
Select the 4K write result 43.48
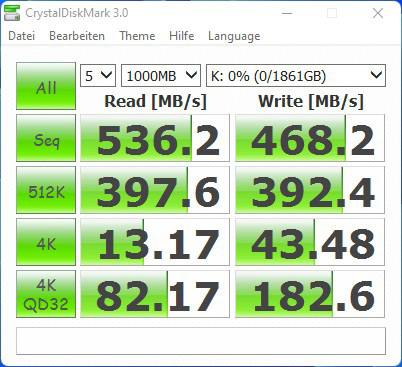coord(310,242)
